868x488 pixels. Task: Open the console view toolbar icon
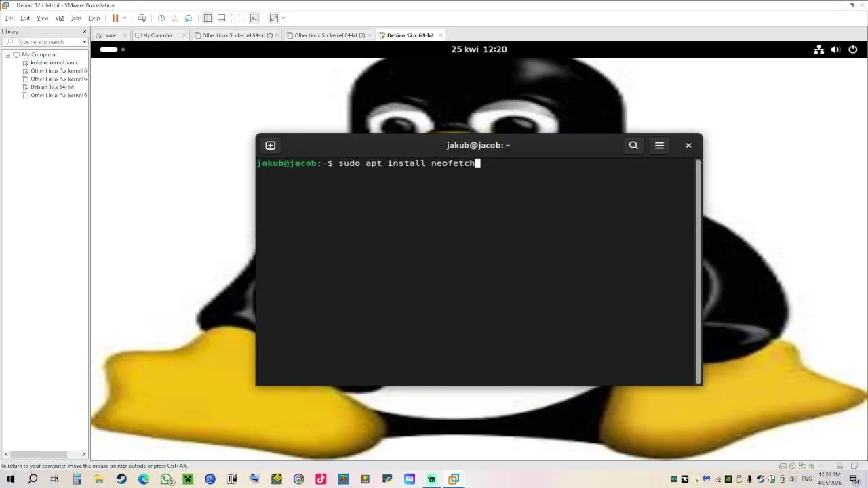coord(254,18)
